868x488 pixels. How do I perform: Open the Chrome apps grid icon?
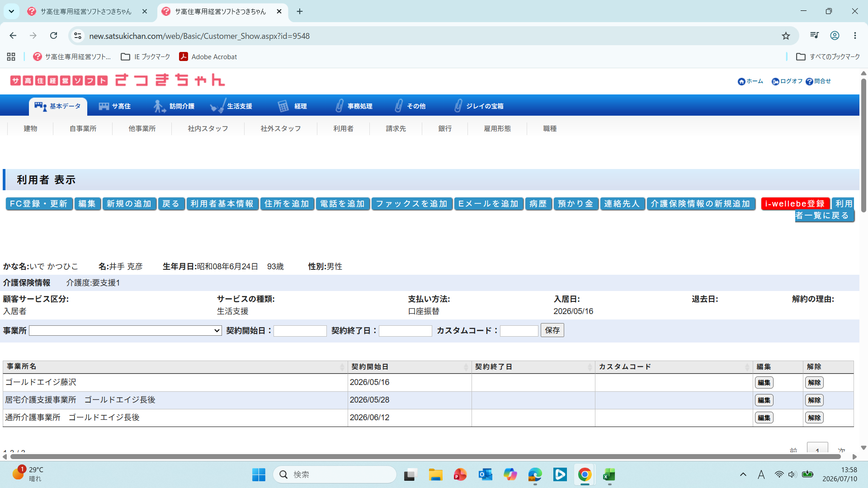[11, 56]
